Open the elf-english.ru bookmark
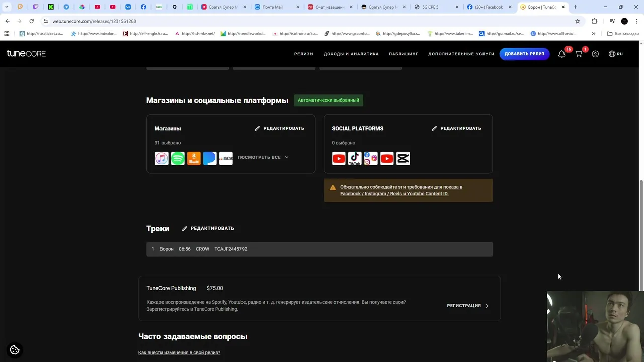This screenshot has width=644, height=362. pos(145,34)
